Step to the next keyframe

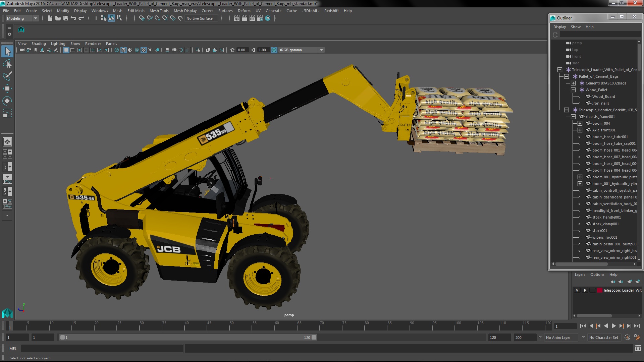click(621, 326)
